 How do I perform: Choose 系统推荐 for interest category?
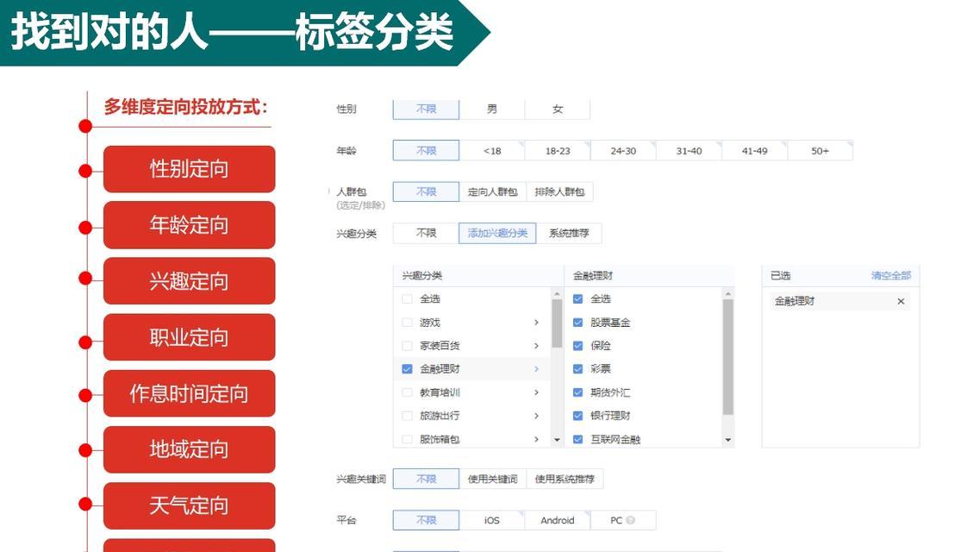click(x=569, y=233)
